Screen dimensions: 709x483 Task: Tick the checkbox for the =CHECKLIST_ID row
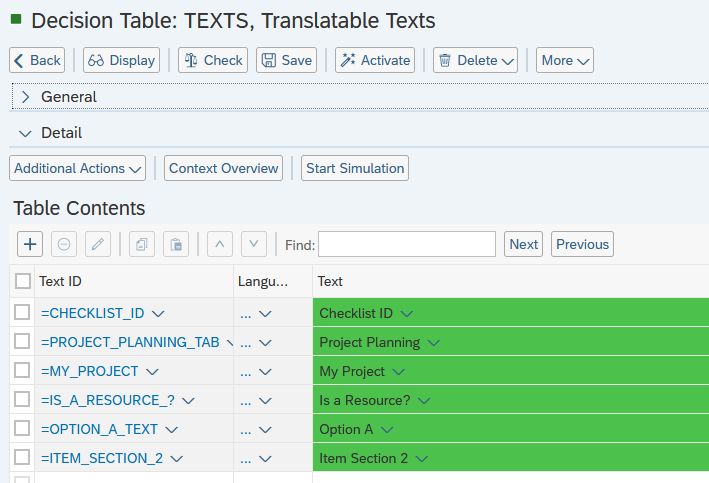[x=22, y=313]
